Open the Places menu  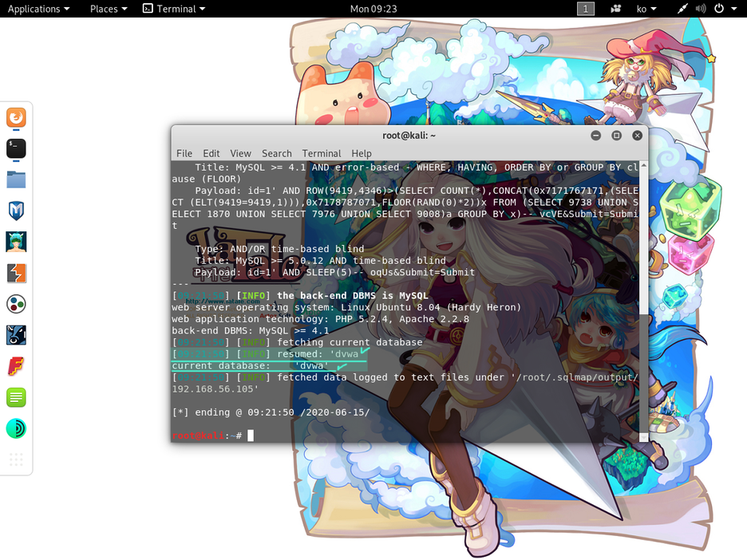pyautogui.click(x=109, y=9)
